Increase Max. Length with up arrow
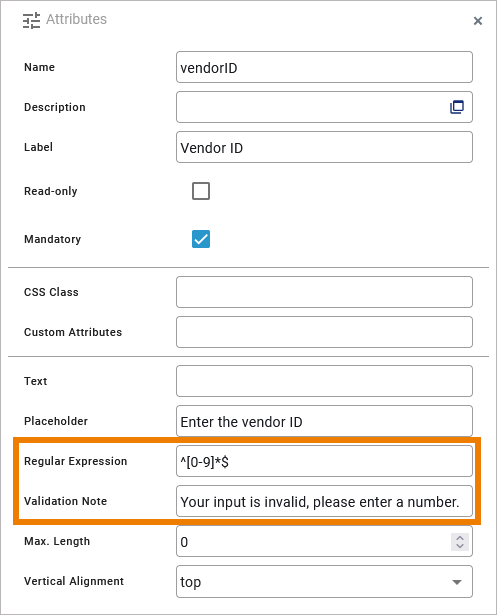Screen dimensions: 497x615 [x=460, y=538]
